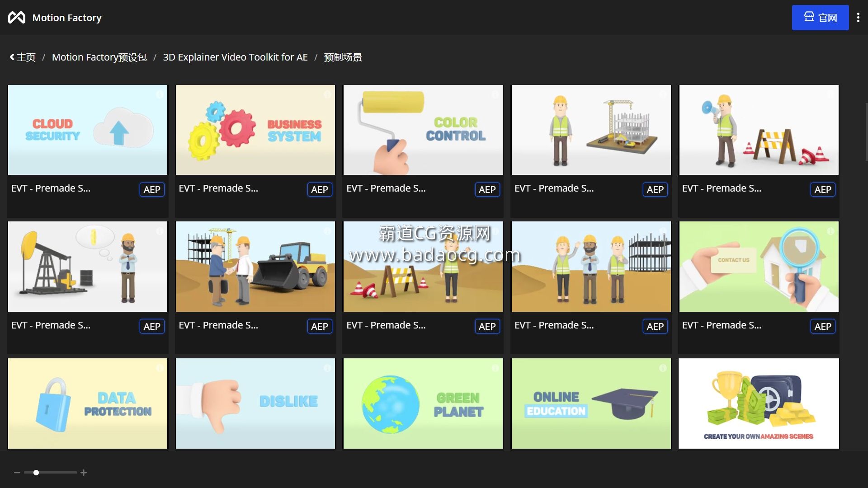Go back using the 主页 chevron link
This screenshot has height=488, width=868.
click(x=23, y=57)
